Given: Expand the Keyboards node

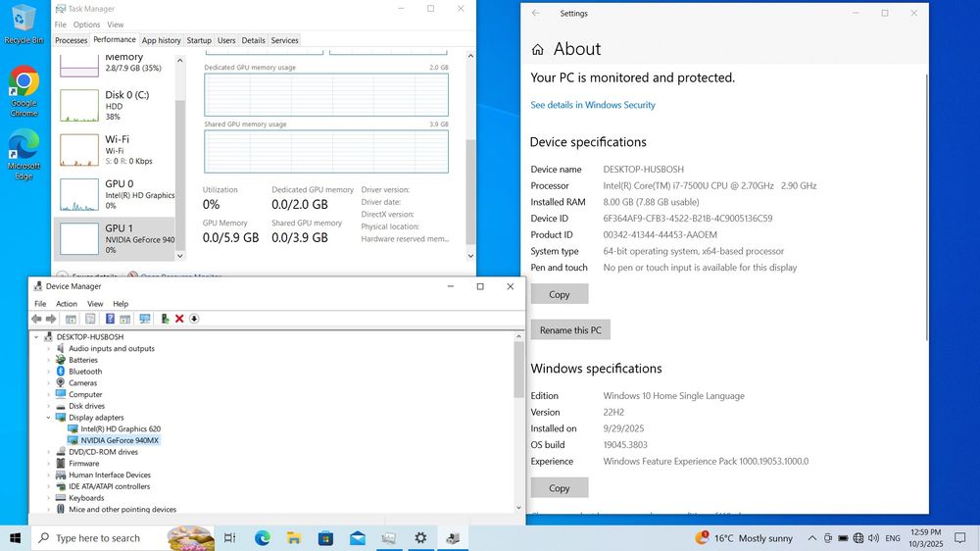Looking at the screenshot, I should coord(49,498).
